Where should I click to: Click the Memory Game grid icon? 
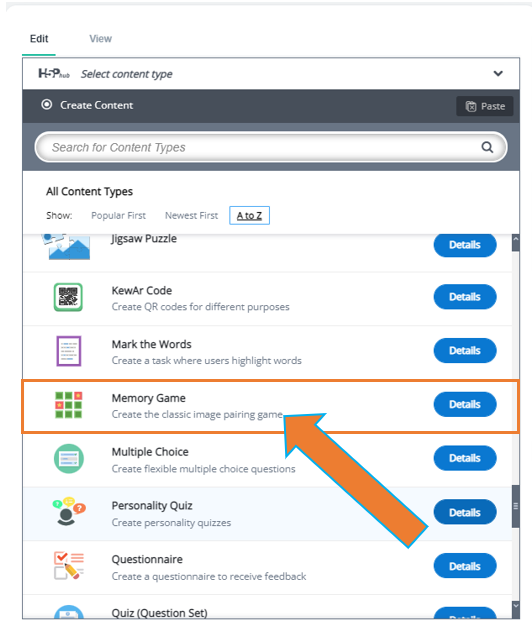pos(69,405)
